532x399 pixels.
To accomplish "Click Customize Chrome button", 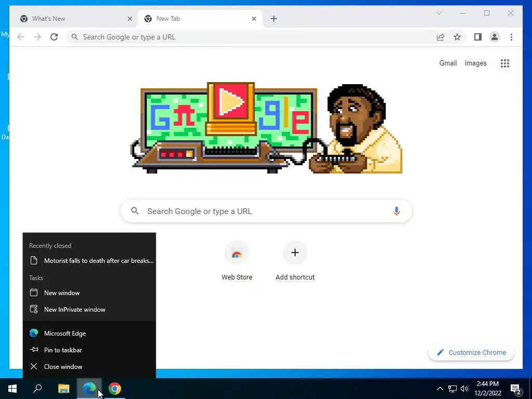I will click(471, 353).
